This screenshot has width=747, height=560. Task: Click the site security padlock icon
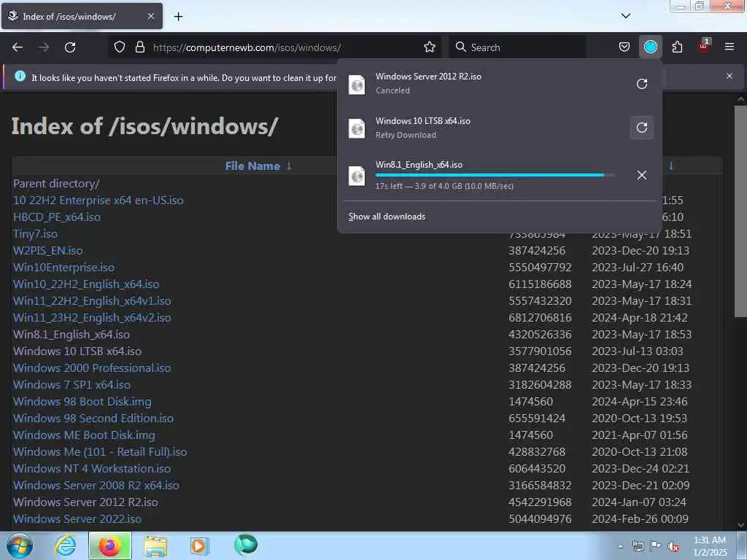point(139,47)
